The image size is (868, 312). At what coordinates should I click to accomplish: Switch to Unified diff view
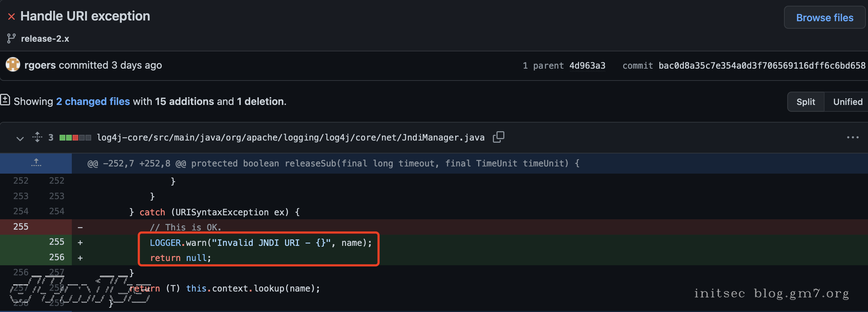point(848,102)
